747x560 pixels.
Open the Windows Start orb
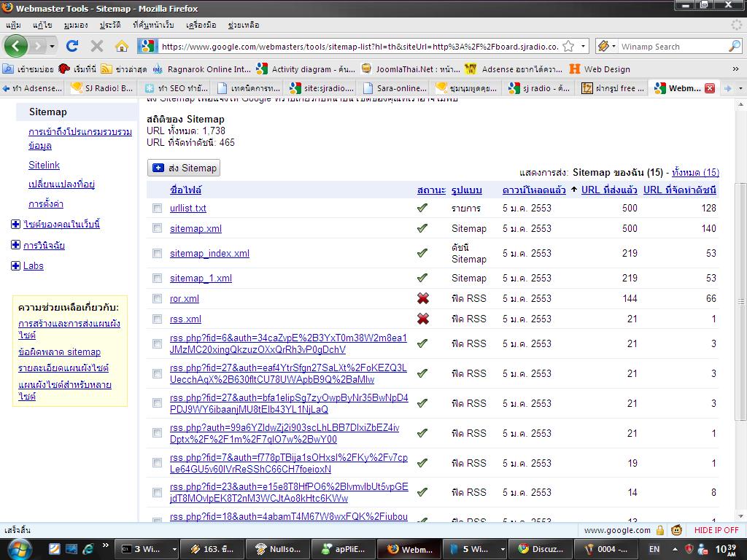(x=20, y=549)
